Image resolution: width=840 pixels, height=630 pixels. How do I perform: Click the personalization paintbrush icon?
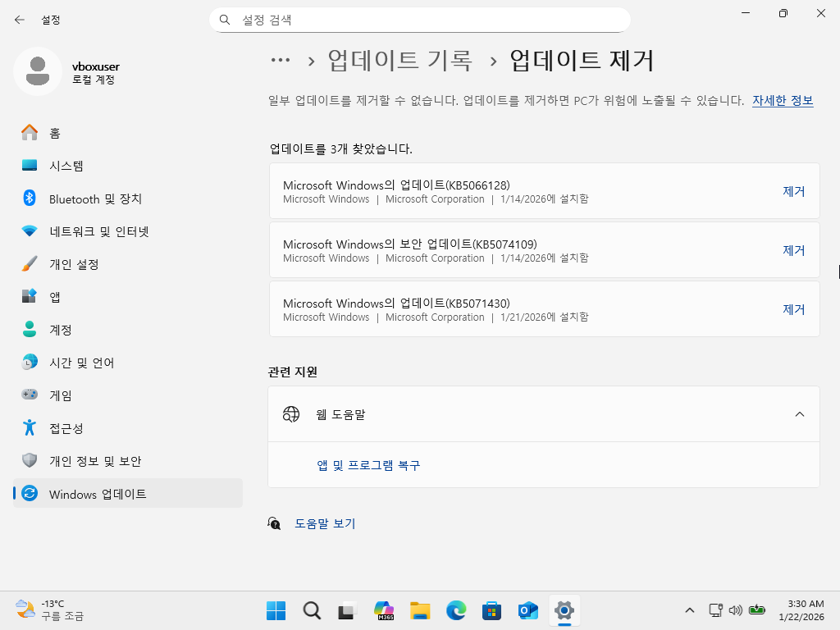[x=30, y=263]
